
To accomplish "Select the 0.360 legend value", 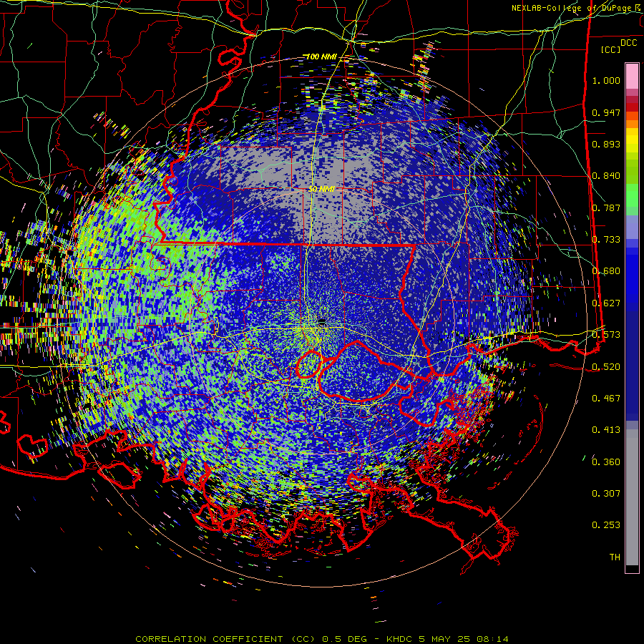I will 606,462.
